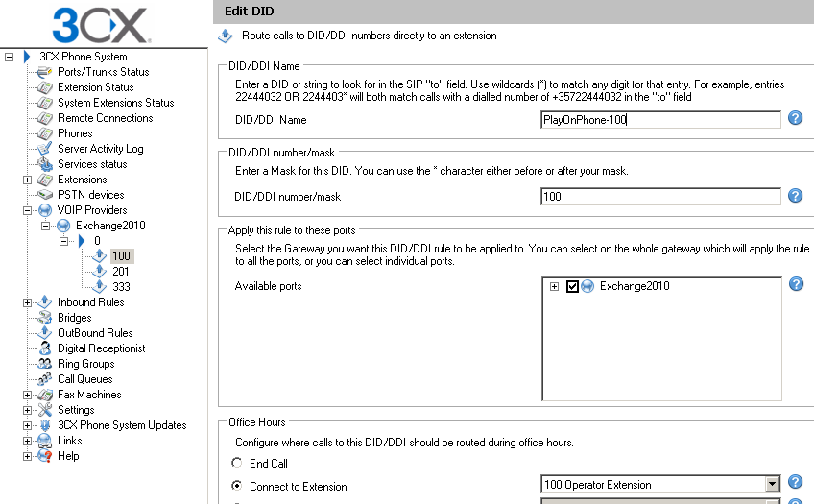Click the DID/DDI Name text field

coord(660,120)
